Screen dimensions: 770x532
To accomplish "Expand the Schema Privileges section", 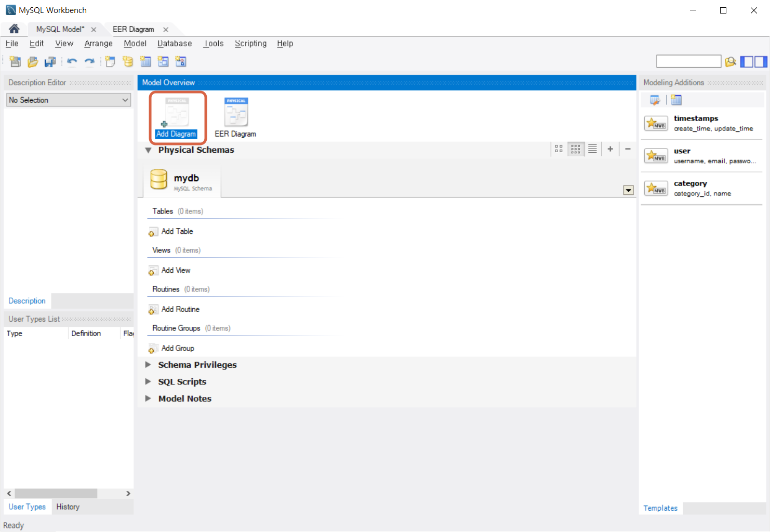I will point(148,365).
